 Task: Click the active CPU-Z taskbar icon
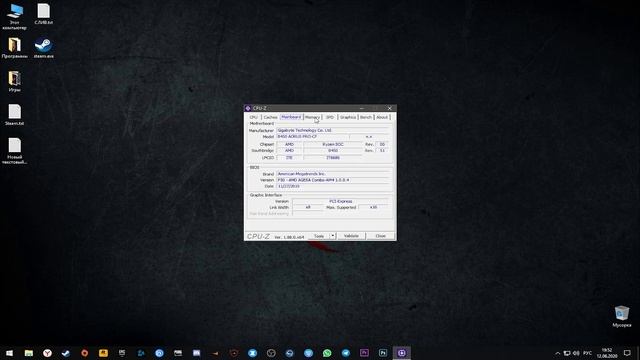[x=402, y=353]
